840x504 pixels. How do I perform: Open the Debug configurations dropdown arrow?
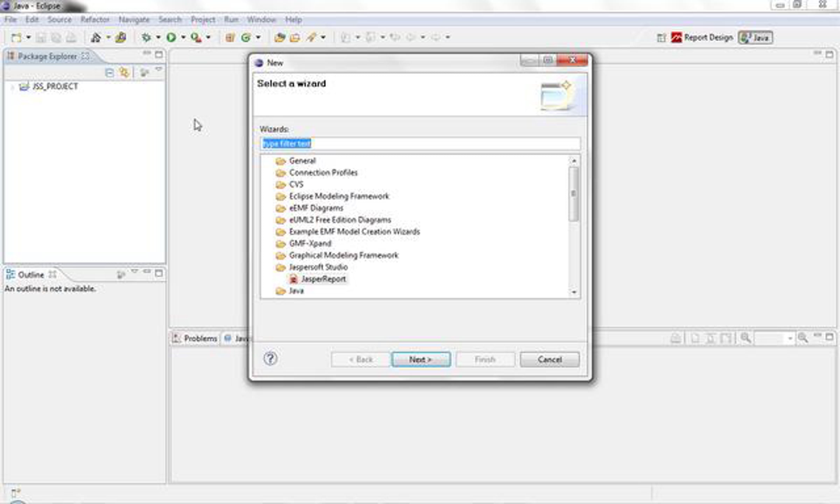(158, 37)
